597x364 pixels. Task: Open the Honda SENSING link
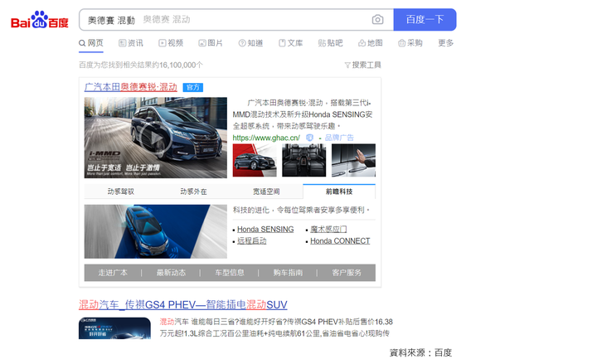265,229
